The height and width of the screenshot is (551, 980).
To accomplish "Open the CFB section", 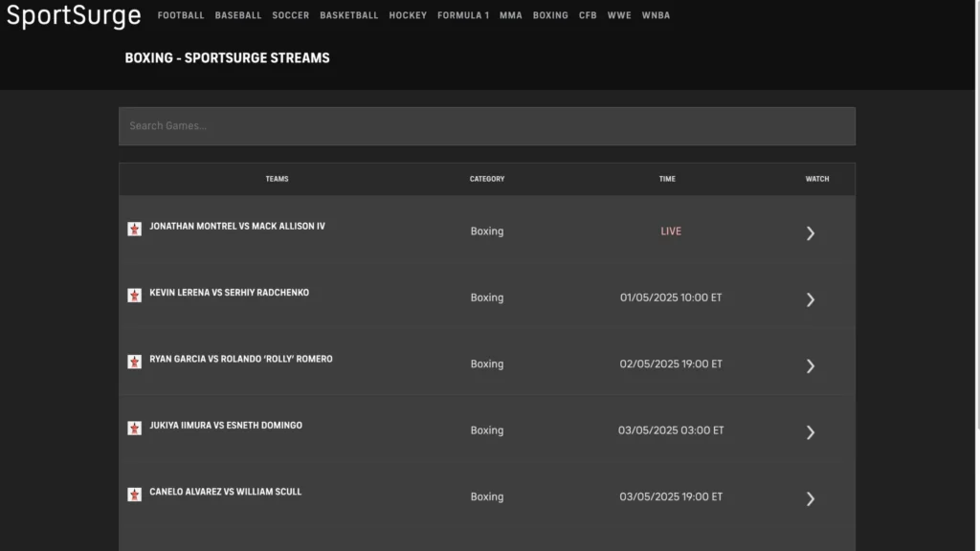I will coord(588,15).
